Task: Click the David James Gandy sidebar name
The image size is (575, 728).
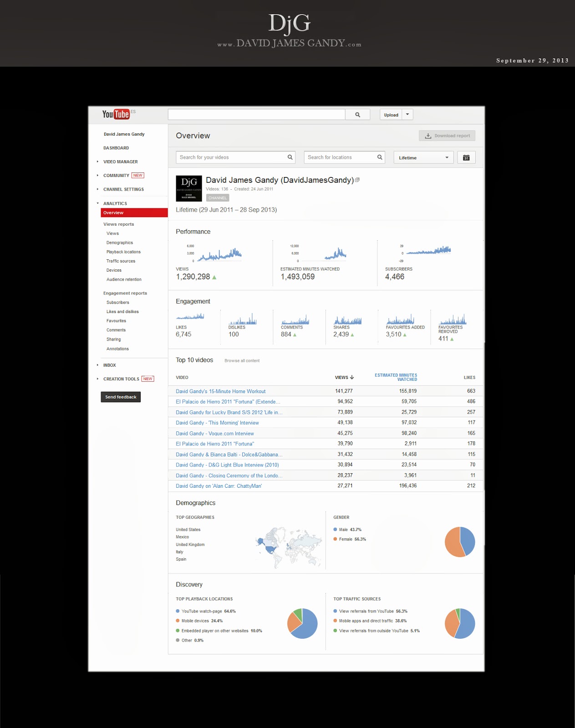Action: [124, 134]
